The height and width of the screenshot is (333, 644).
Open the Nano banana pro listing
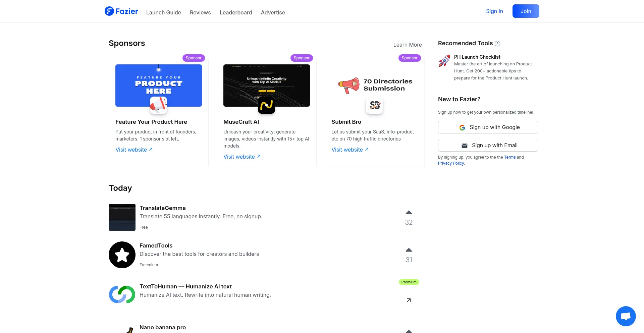tap(163, 327)
